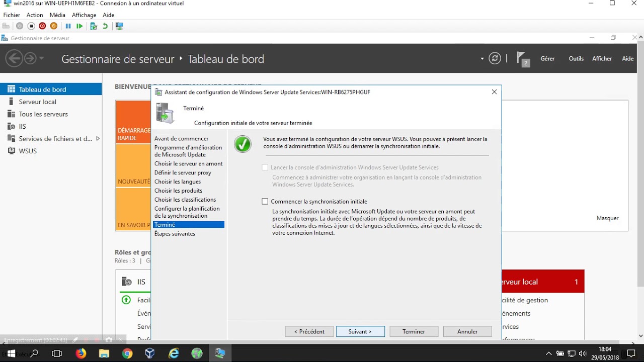The image size is (644, 362).
Task: Shut down the VM with red power icon
Action: pos(42,26)
